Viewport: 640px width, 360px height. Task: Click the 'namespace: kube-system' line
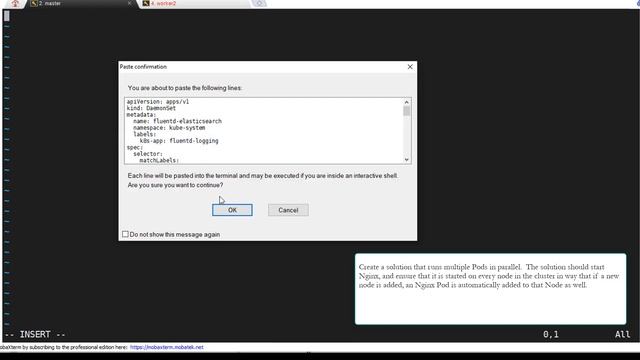(169, 128)
